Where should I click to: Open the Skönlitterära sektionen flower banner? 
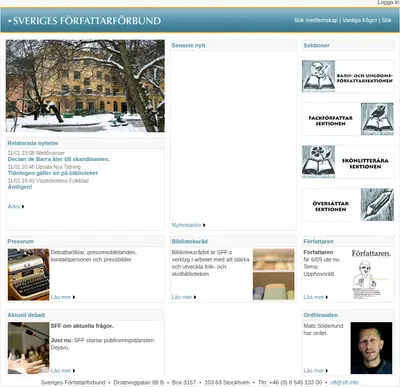pyautogui.click(x=348, y=162)
